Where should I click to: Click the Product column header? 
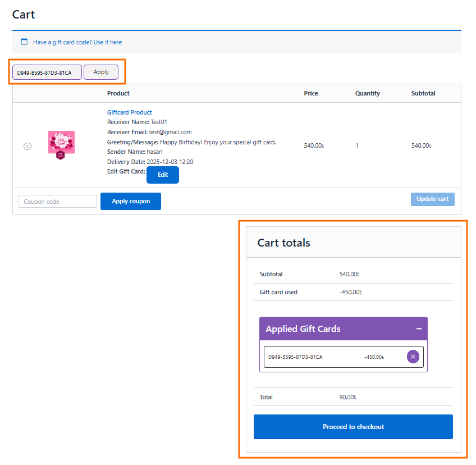click(x=118, y=93)
